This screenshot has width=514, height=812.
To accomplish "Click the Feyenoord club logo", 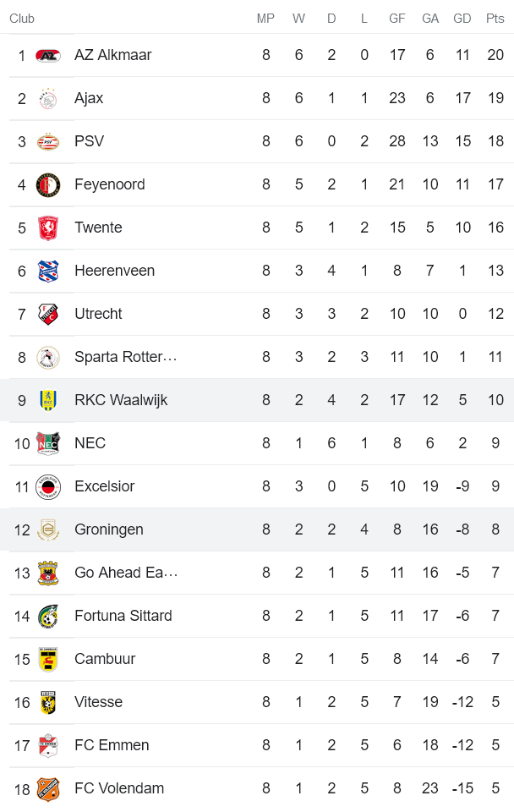I will tap(48, 185).
